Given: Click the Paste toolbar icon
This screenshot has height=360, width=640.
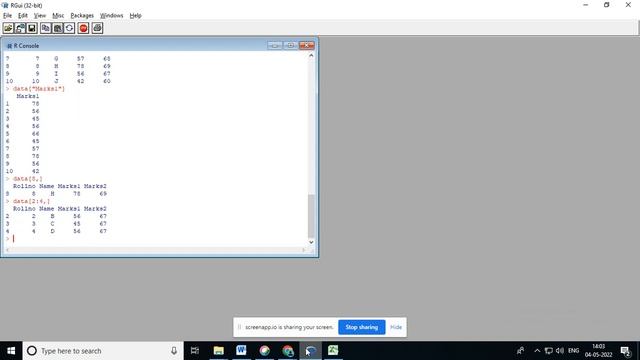Looking at the screenshot, I should click(58, 28).
